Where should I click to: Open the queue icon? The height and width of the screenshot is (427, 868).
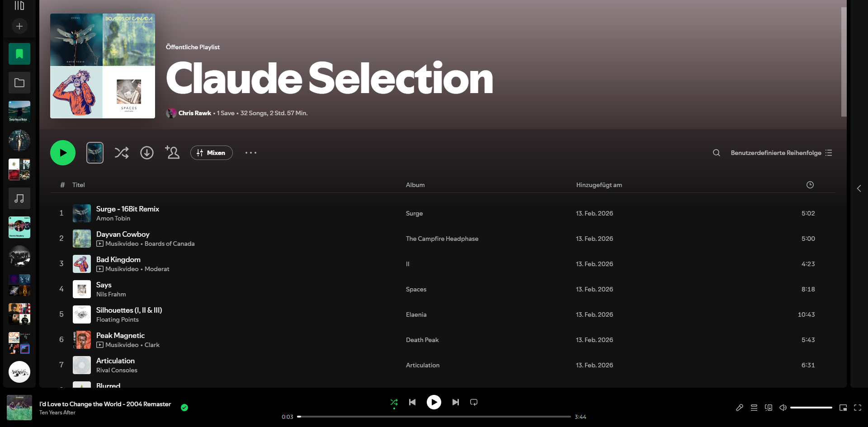754,408
